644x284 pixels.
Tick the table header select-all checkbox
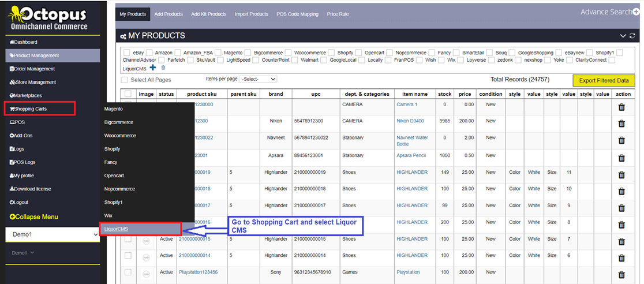click(128, 94)
